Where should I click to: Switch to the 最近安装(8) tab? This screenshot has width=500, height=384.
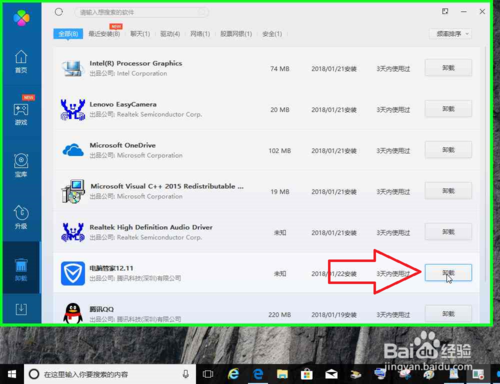(104, 34)
